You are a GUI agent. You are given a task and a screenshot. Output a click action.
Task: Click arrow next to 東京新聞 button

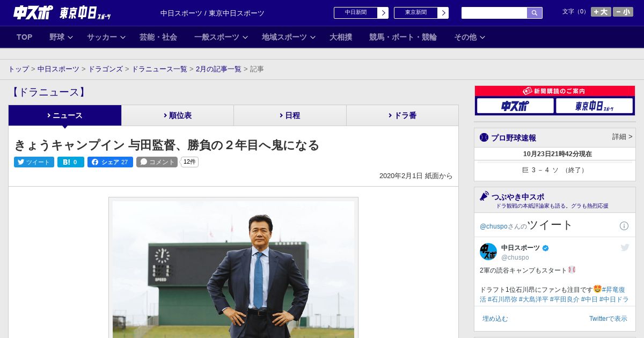click(x=443, y=13)
